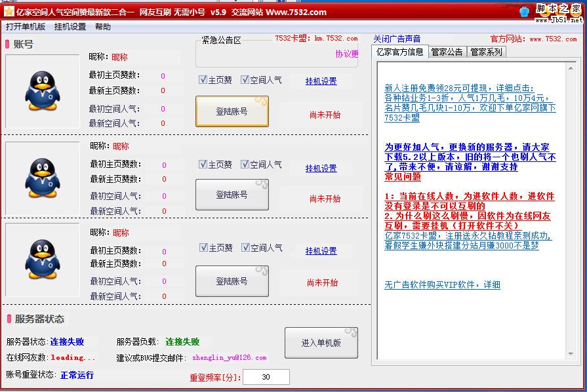
Task: Switch to the 管家系列 tab
Action: 486,52
